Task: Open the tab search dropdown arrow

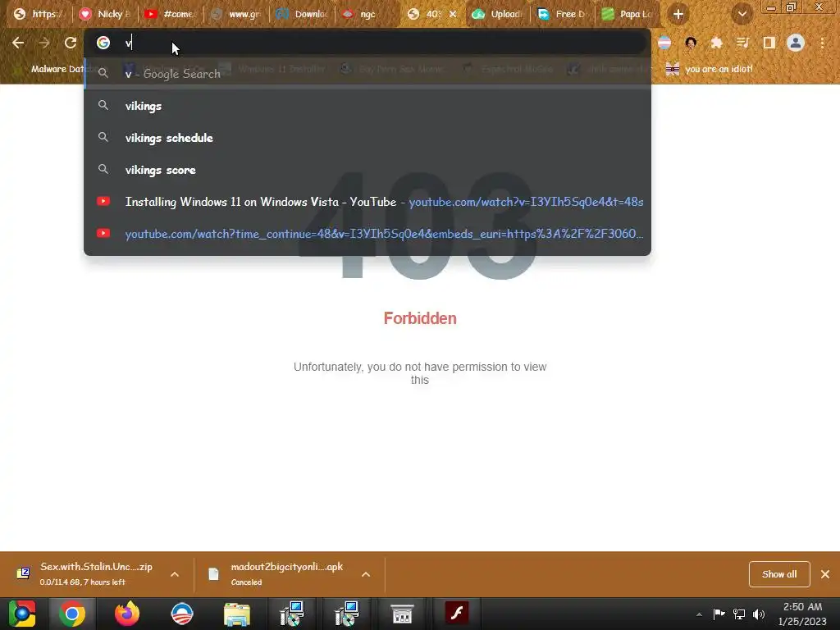Action: (x=742, y=14)
